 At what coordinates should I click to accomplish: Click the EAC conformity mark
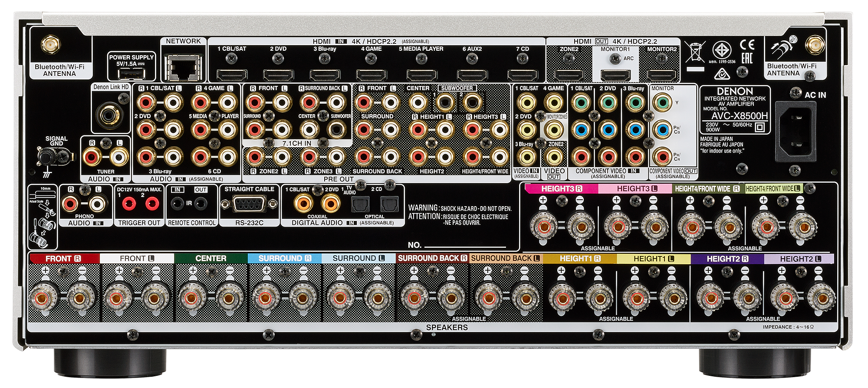click(x=747, y=58)
